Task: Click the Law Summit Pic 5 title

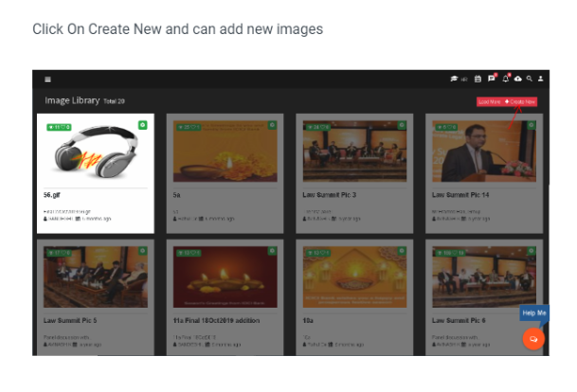Action: [x=70, y=321]
